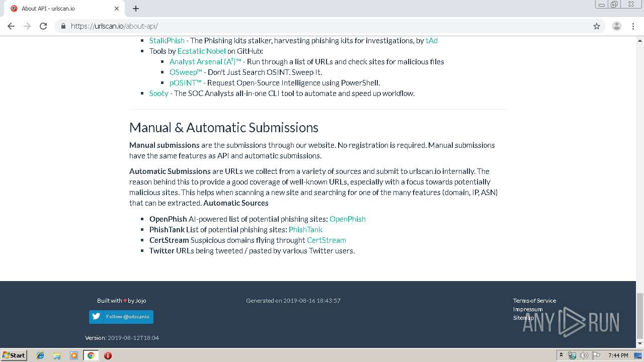Open the pOSINT link
This screenshot has height=362, width=644.
click(x=185, y=82)
